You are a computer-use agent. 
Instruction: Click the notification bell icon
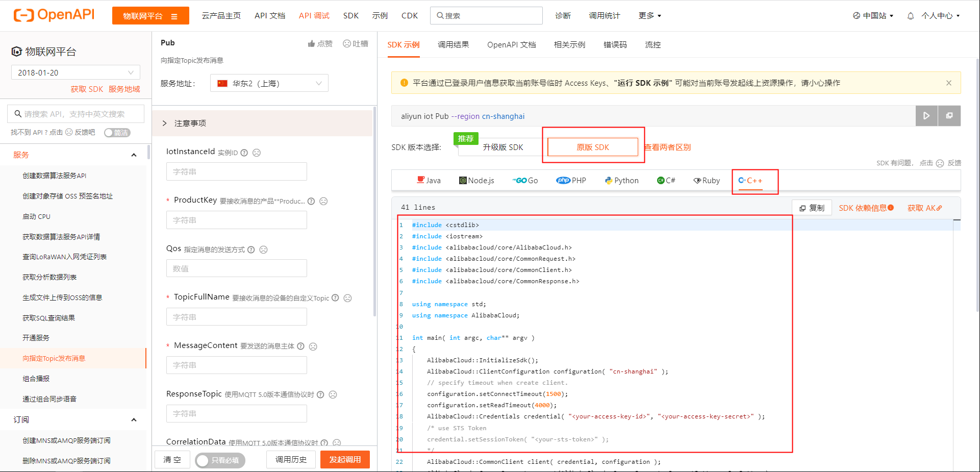[911, 16]
